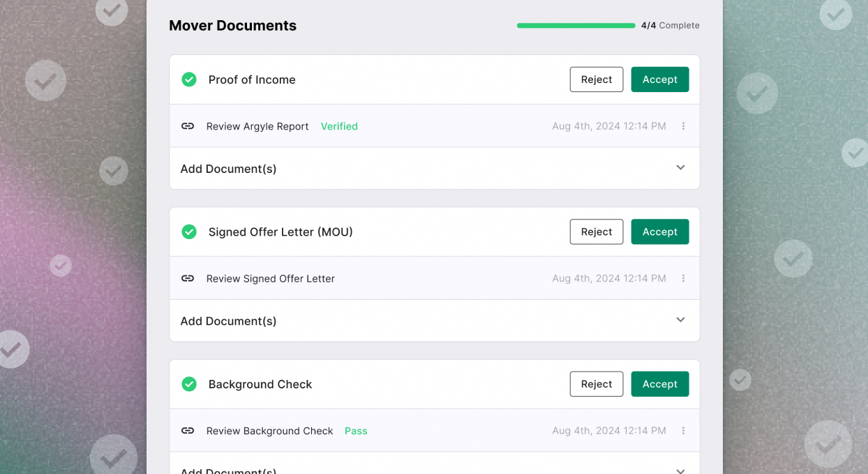Expand Add Document(s) under Proof of Income
Viewport: 868px width, 474px height.
coord(680,168)
